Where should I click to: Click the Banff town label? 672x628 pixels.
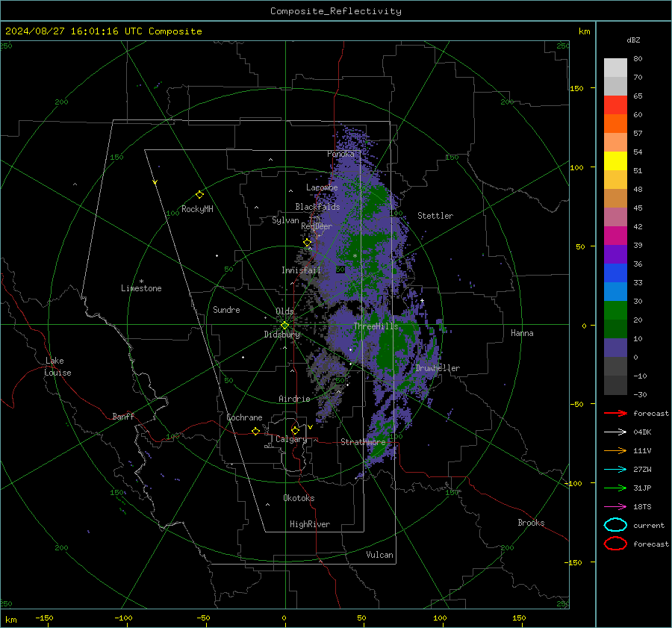[x=123, y=416]
